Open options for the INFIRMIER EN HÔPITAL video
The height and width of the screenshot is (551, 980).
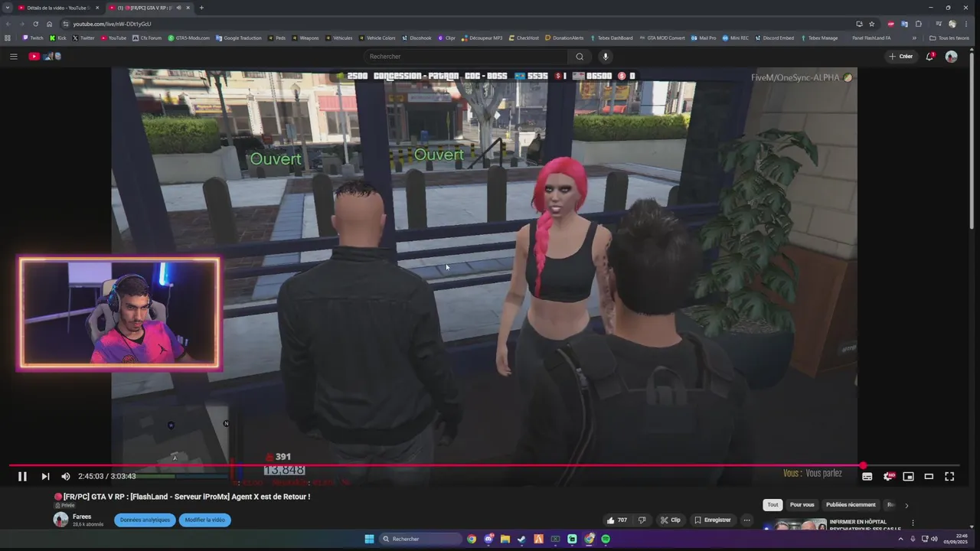coord(913,523)
